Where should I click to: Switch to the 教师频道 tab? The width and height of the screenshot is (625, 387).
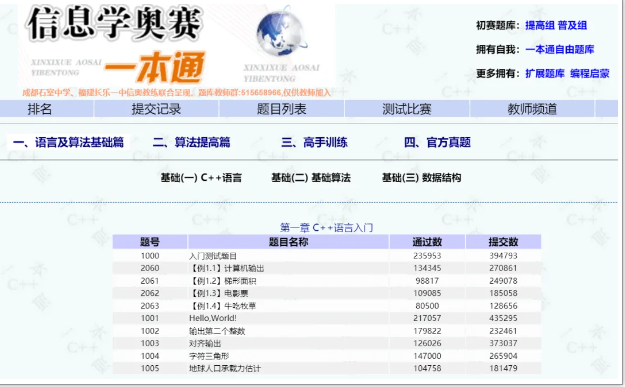point(532,109)
